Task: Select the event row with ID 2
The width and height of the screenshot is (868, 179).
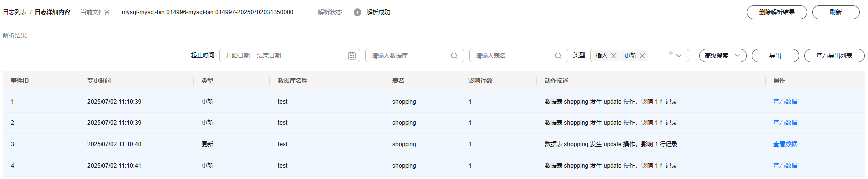Action: (434, 123)
